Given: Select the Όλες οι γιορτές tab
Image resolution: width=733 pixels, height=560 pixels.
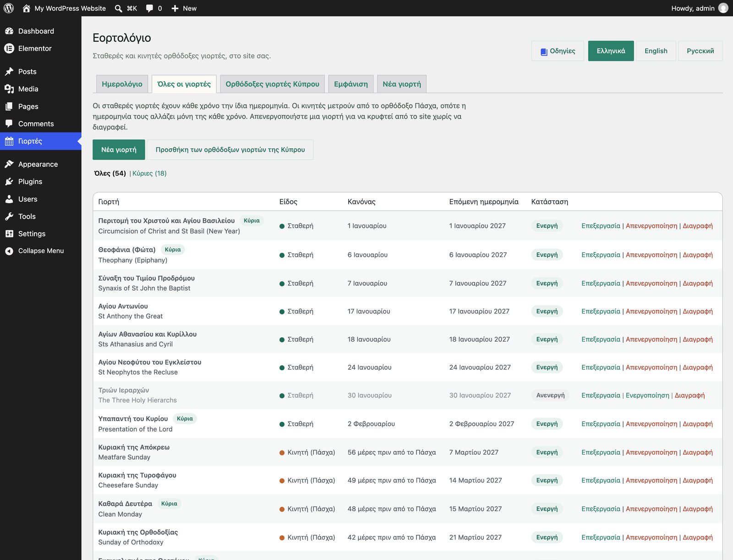Looking at the screenshot, I should coord(184,84).
